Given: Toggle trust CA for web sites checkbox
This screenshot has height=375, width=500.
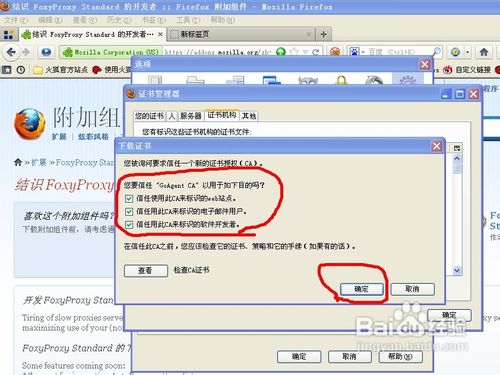Looking at the screenshot, I should [x=129, y=199].
